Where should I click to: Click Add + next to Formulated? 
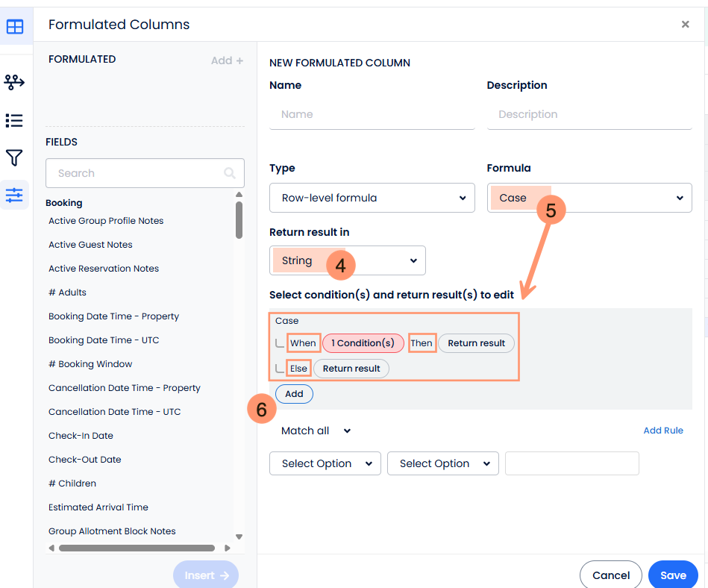pyautogui.click(x=227, y=60)
